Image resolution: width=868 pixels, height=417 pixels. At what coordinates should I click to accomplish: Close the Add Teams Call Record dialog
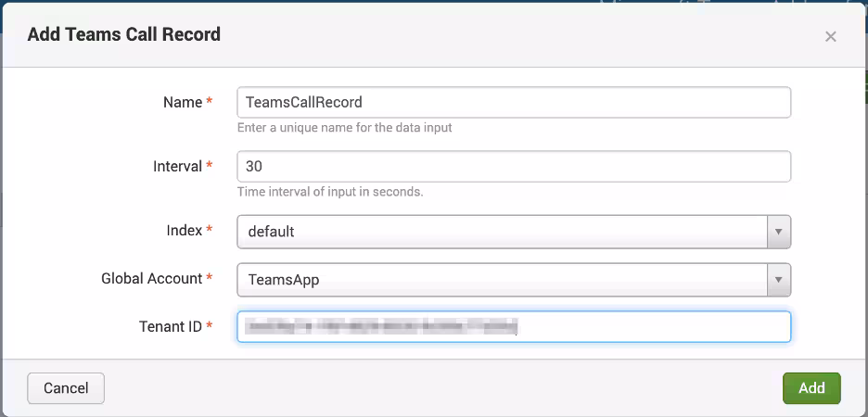[830, 37]
